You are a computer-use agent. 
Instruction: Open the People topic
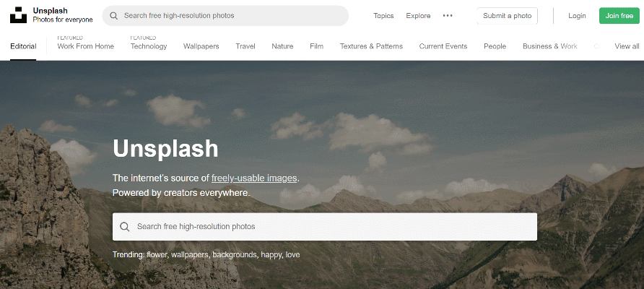495,46
